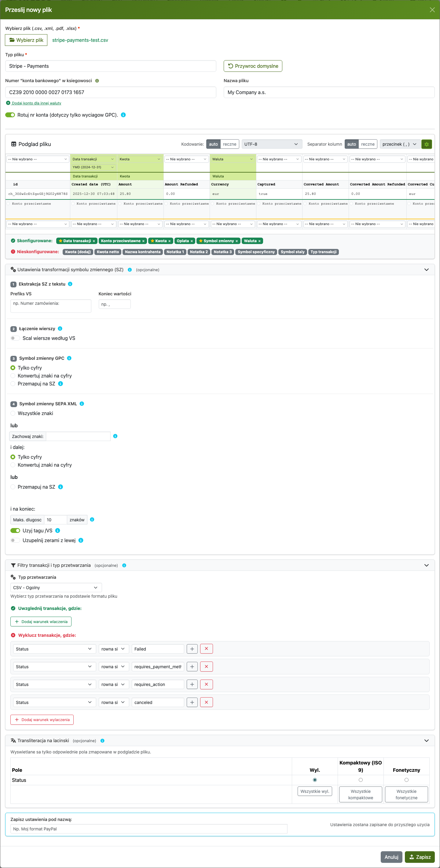Click the Prefiks VS input field
The image size is (440, 868).
pos(51,306)
